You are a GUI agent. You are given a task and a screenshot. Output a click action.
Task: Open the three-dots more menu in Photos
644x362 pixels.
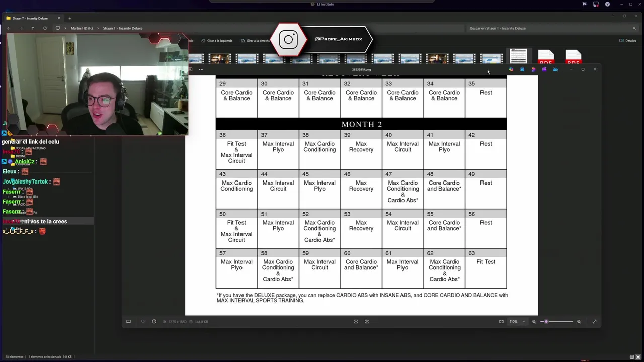[x=201, y=69]
